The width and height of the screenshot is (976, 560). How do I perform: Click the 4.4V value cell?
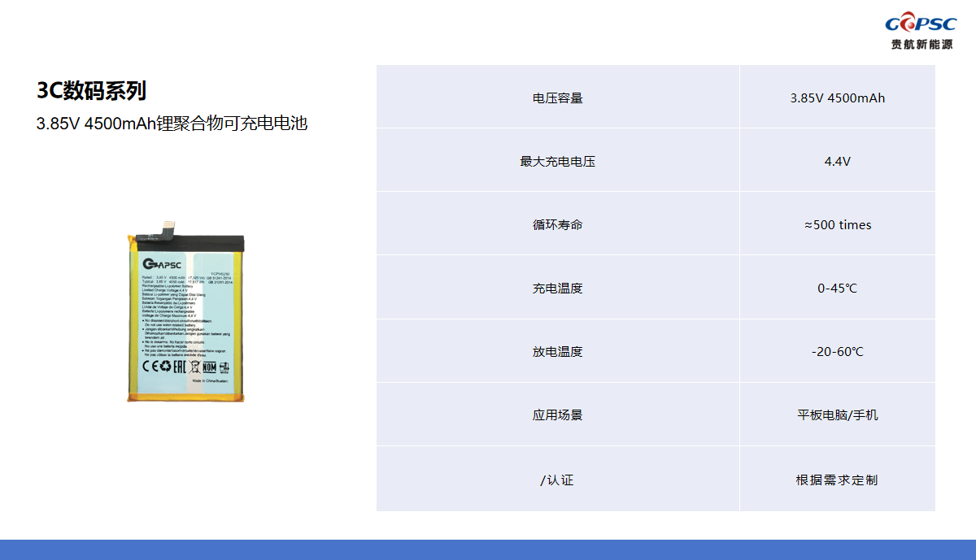(837, 162)
